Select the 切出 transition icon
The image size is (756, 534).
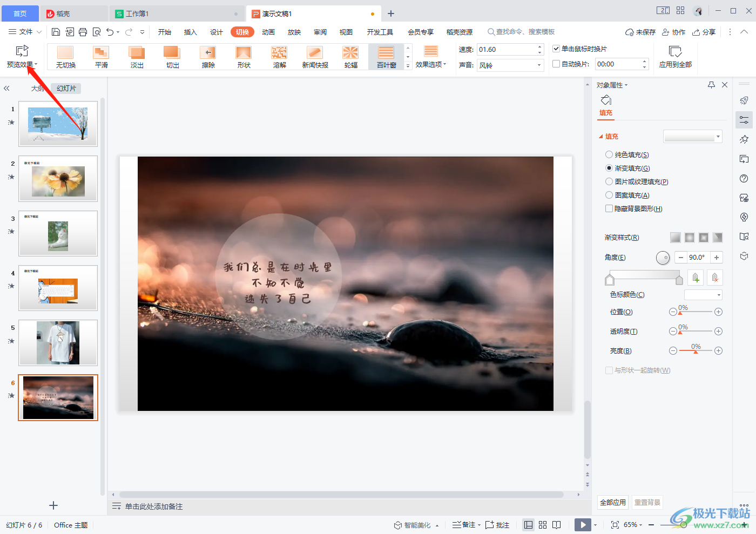point(172,52)
